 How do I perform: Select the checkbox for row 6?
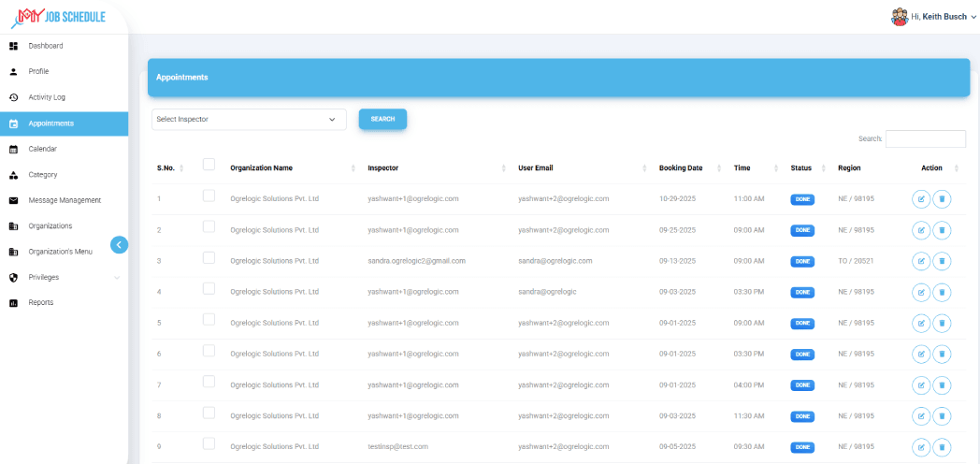click(209, 351)
